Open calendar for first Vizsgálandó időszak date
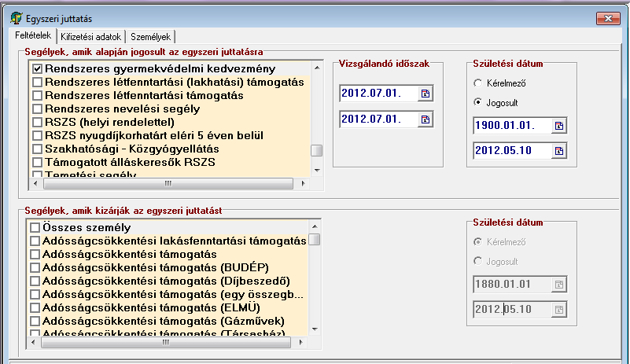Viewport: 630px width, 364px height. (425, 94)
